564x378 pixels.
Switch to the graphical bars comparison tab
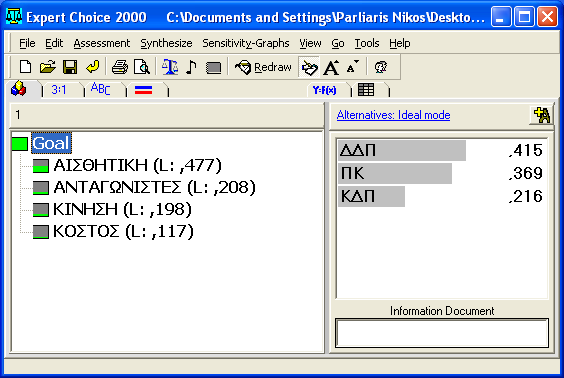click(x=144, y=90)
